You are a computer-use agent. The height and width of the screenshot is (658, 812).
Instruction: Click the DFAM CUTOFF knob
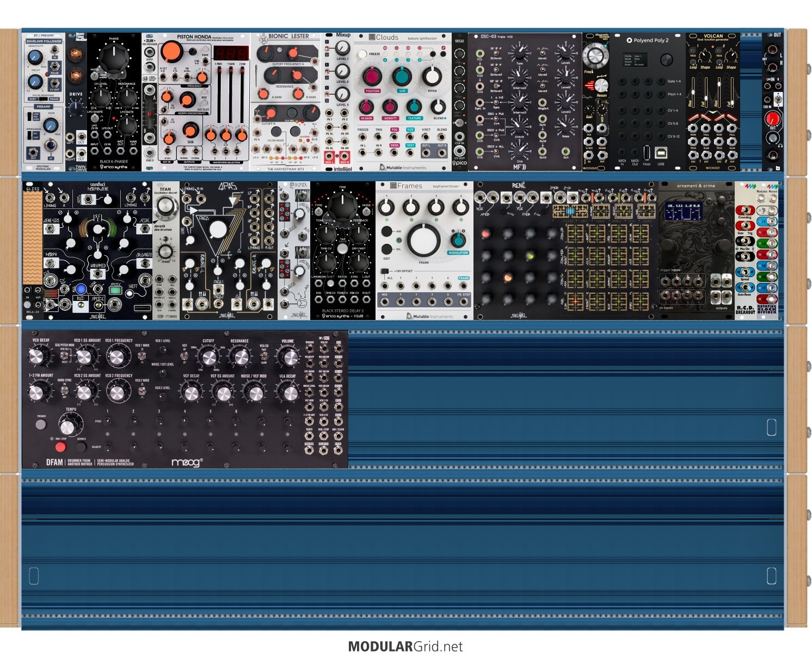208,358
